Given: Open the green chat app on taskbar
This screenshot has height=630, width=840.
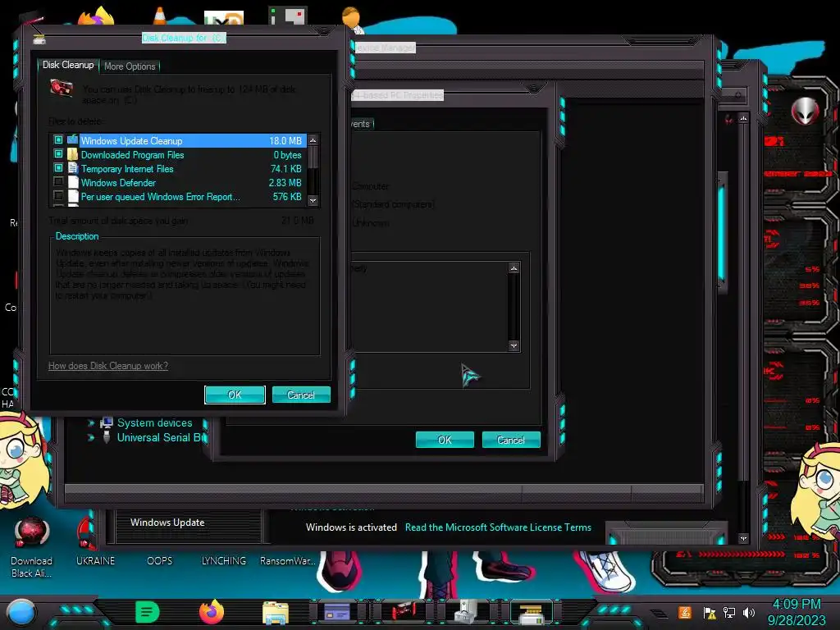Looking at the screenshot, I should click(147, 612).
